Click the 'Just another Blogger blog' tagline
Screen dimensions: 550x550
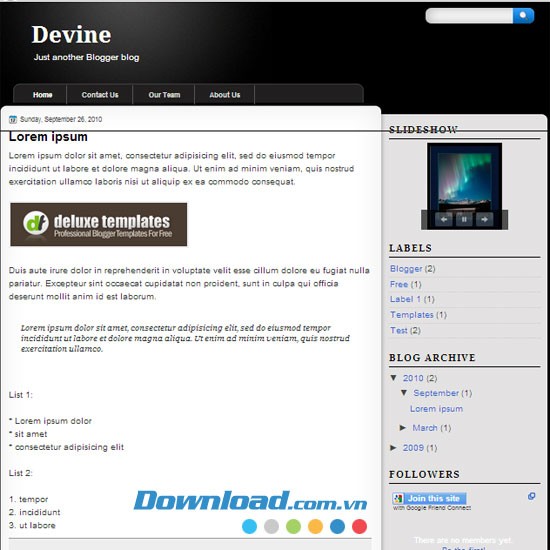(x=87, y=58)
